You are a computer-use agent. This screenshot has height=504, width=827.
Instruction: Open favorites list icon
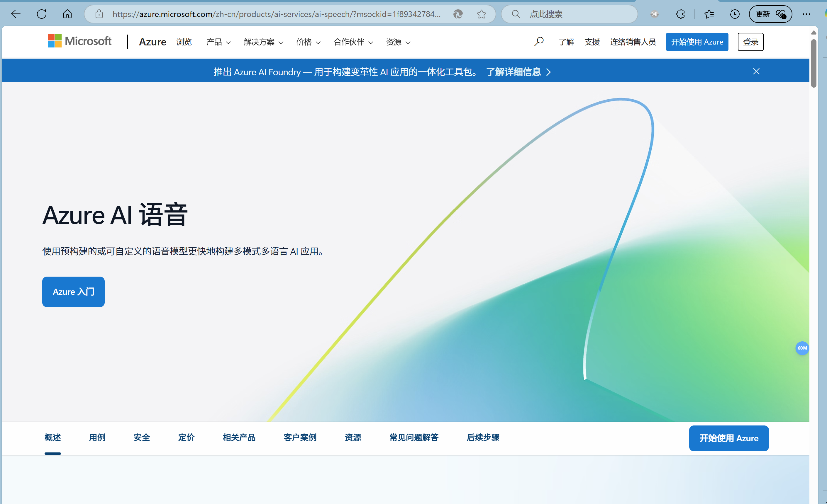coord(709,14)
